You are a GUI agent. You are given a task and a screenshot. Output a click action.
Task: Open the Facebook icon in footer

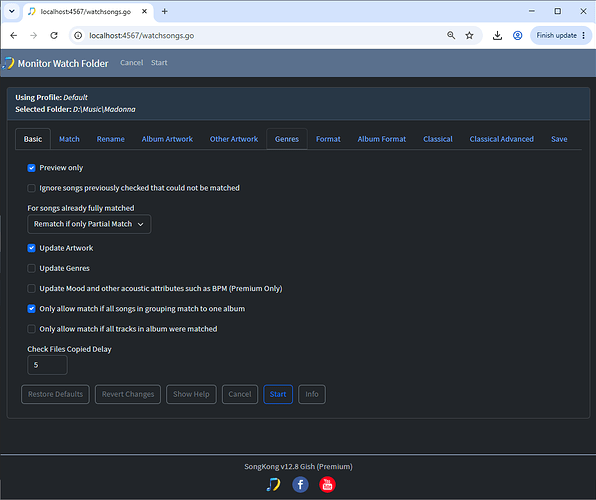tap(300, 484)
